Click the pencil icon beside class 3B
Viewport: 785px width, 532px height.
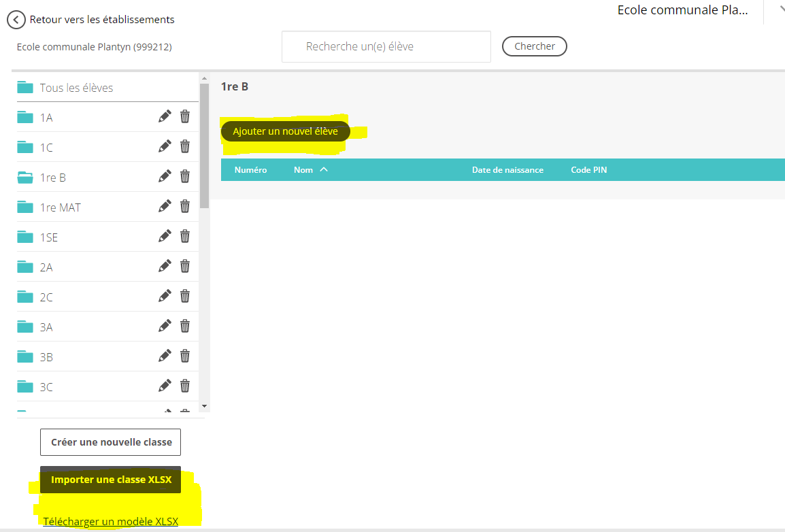coord(165,356)
